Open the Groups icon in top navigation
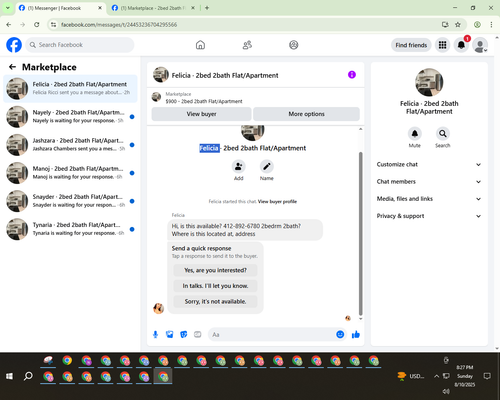Image resolution: width=500 pixels, height=400 pixels. click(x=294, y=45)
